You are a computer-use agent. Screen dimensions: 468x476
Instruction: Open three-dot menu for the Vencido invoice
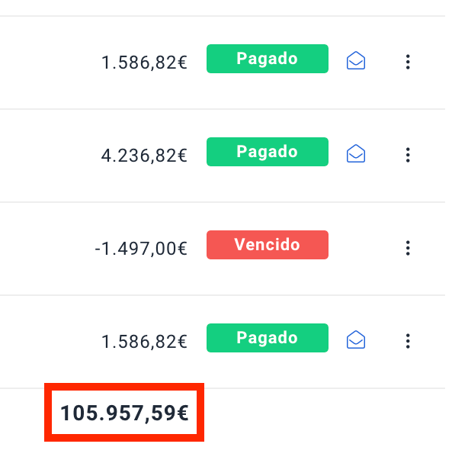tap(408, 248)
